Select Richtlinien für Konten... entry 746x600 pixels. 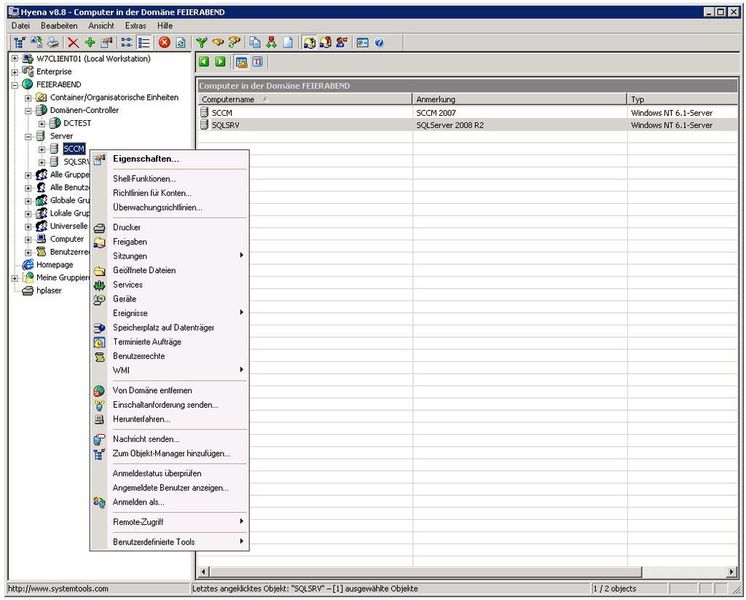coord(169,193)
